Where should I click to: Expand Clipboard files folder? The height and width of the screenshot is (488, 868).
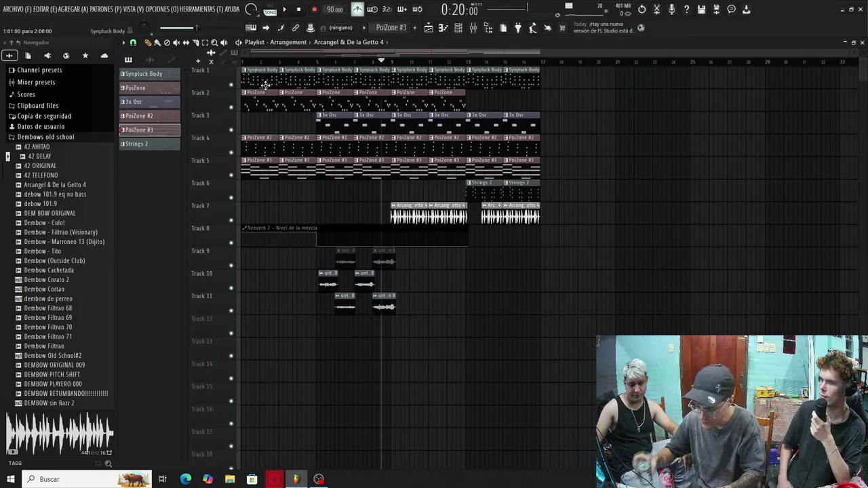click(37, 106)
